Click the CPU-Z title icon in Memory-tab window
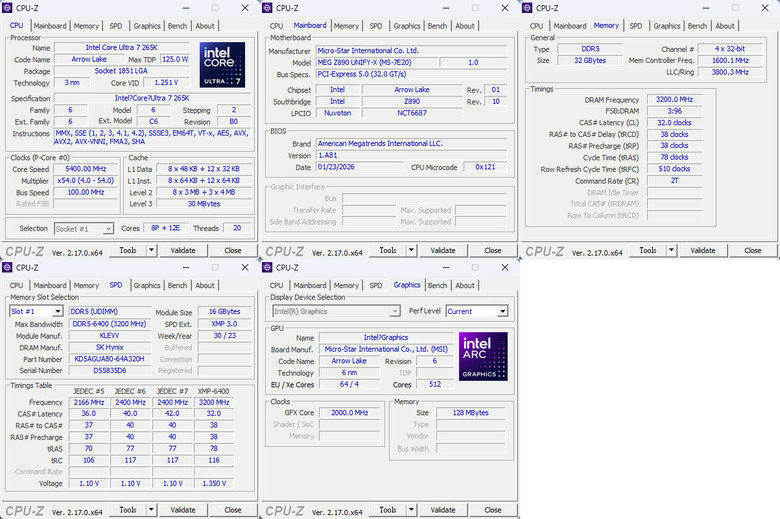 pos(527,8)
